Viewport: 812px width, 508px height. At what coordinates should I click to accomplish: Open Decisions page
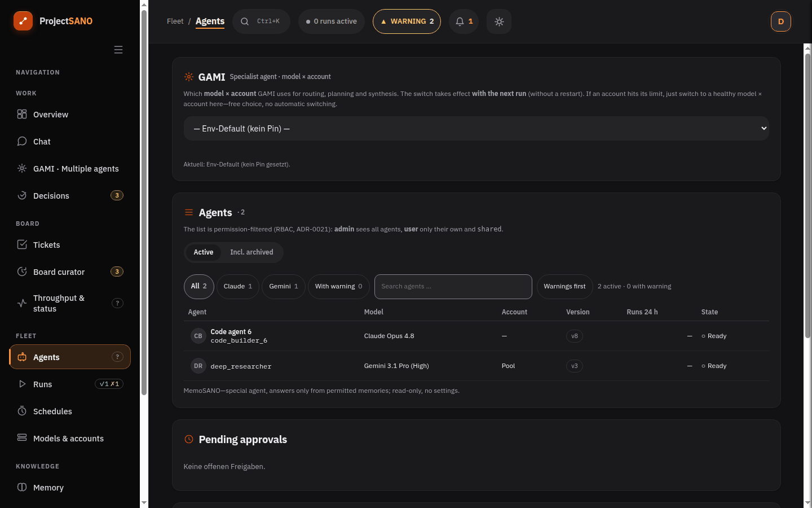(70, 196)
